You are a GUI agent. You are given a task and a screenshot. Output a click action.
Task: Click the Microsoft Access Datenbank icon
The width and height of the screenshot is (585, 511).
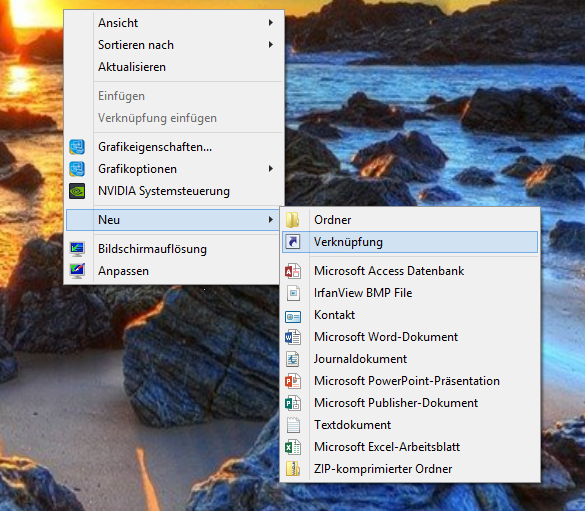click(x=292, y=271)
